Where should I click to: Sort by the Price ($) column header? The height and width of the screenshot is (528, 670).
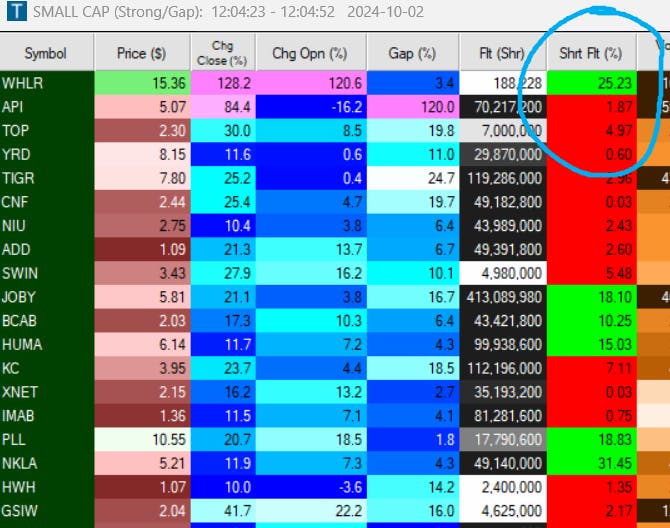point(142,53)
